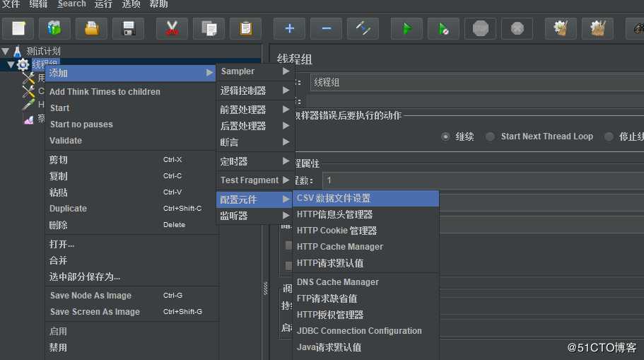Open the 帮助 menu
Screen dimensions: 644x360
click(x=158, y=4)
